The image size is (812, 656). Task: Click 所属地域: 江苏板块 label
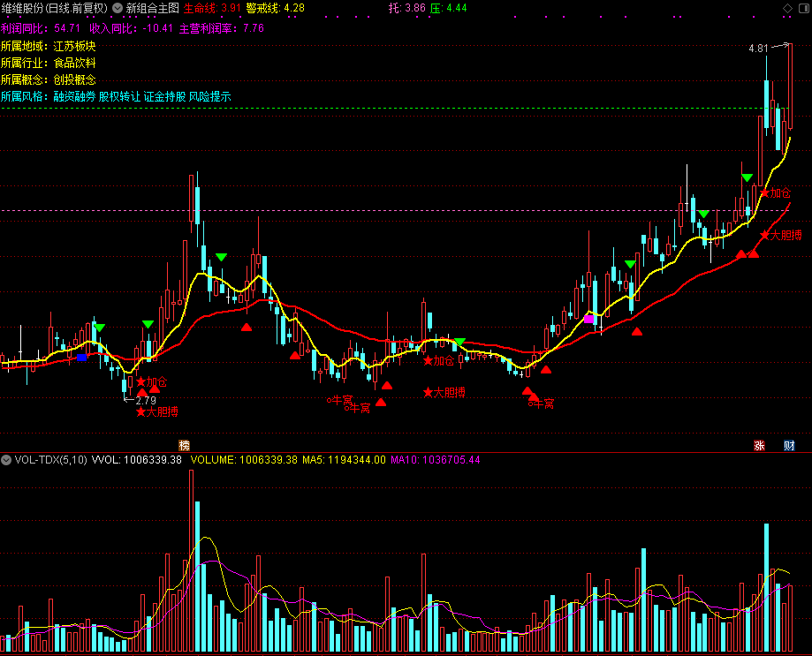click(49, 46)
